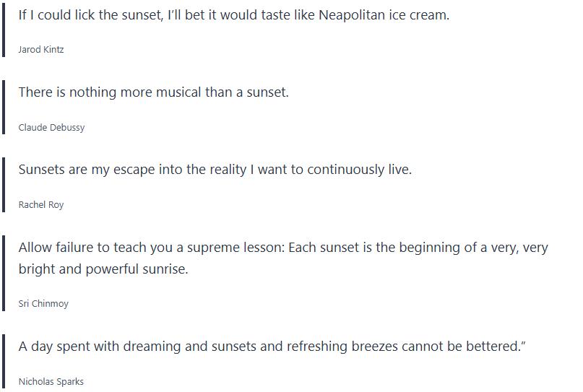Click the quote starting 'Sunsets are my escape'
The width and height of the screenshot is (583, 392).
tap(215, 170)
